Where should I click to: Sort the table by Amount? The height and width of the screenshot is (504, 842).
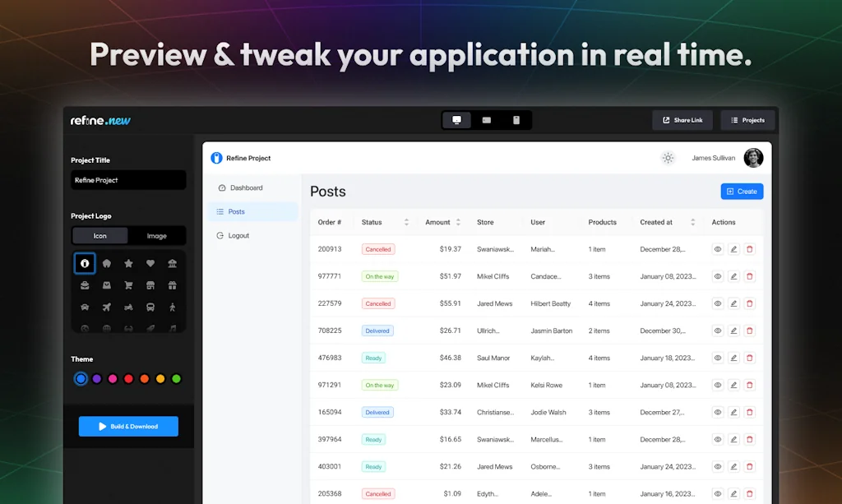point(457,221)
